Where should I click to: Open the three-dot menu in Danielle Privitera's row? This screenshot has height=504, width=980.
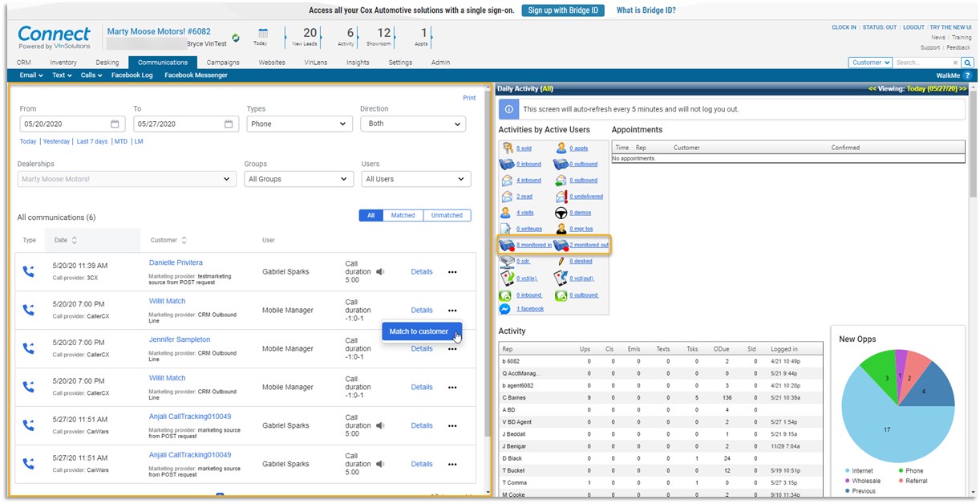tap(452, 272)
